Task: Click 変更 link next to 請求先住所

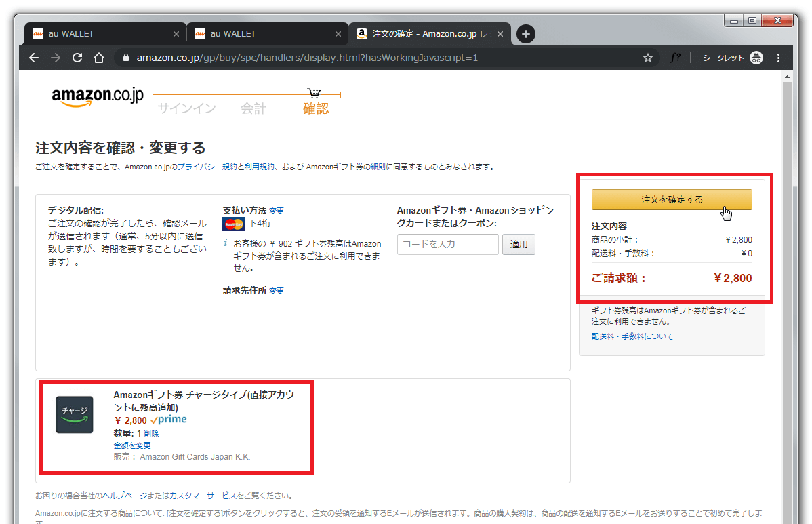Action: pyautogui.click(x=277, y=291)
